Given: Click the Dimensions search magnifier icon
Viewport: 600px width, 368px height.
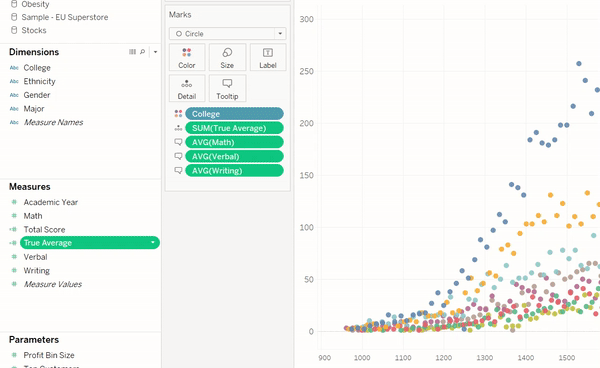Looking at the screenshot, I should click(142, 52).
